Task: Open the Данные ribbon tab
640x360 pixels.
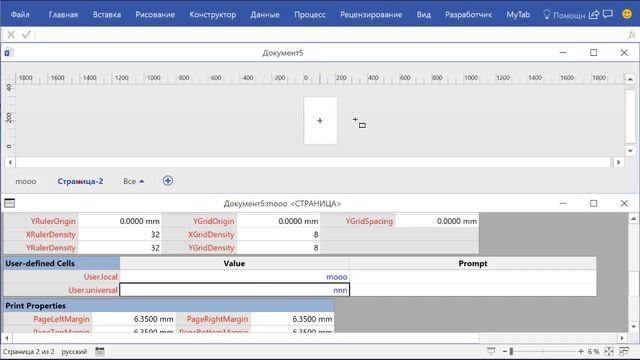Action: [265, 15]
